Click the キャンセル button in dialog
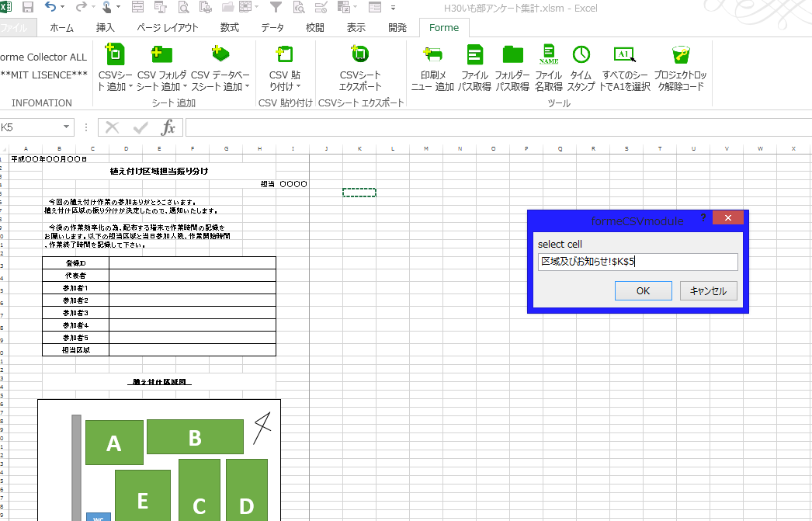This screenshot has height=521, width=812. point(708,291)
